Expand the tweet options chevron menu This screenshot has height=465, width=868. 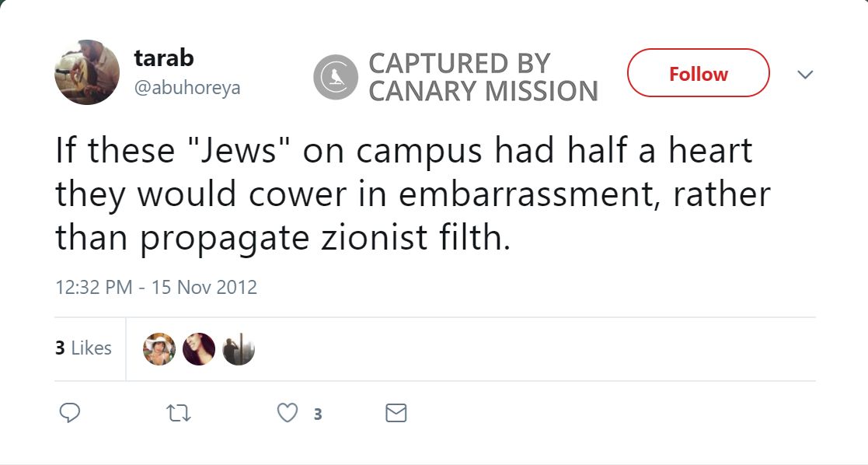coord(806,75)
